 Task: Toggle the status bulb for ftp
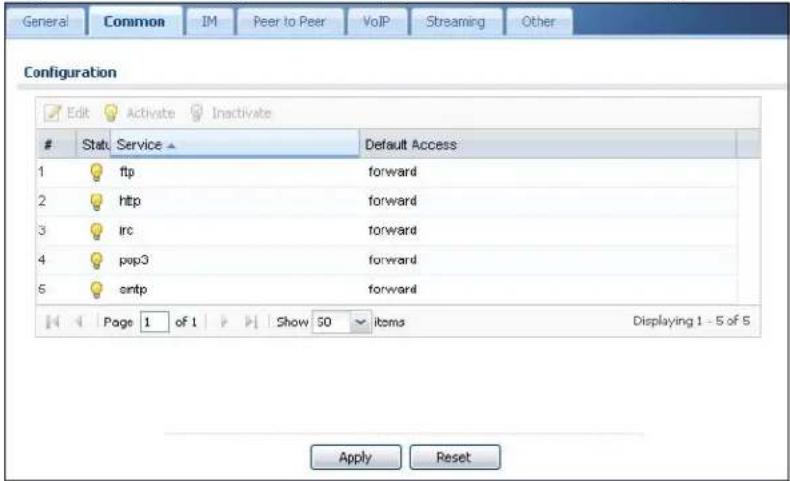(96, 172)
